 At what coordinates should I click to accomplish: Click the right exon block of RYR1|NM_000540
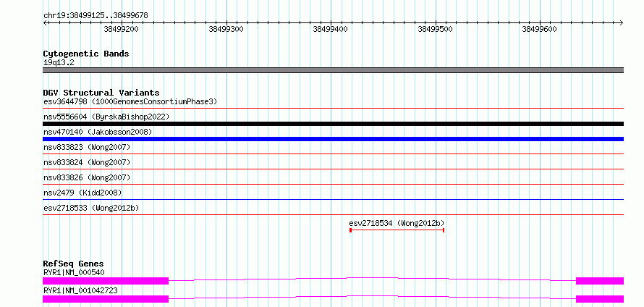click(x=600, y=281)
